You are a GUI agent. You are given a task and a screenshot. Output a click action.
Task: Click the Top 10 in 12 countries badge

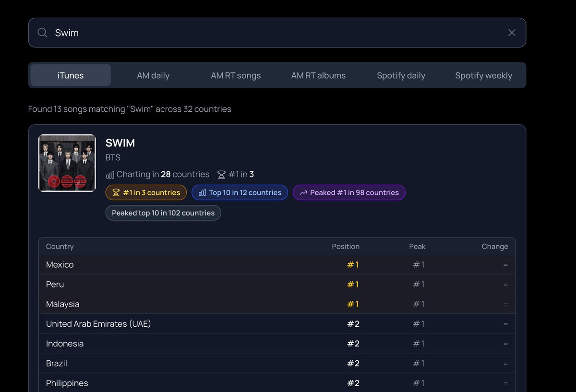click(x=240, y=192)
